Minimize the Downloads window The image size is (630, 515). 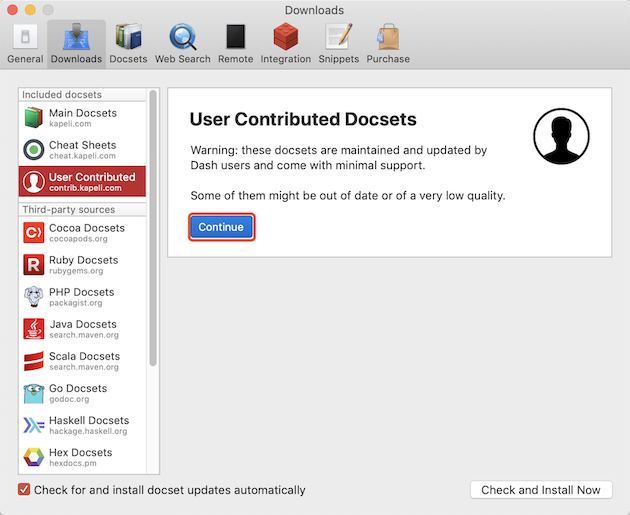(30, 10)
